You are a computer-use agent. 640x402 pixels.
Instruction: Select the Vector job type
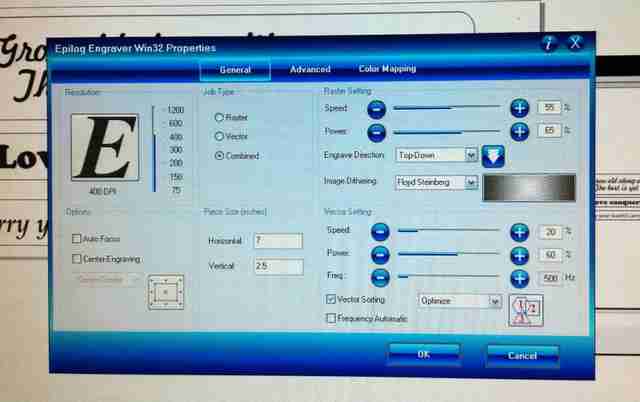[x=219, y=136]
